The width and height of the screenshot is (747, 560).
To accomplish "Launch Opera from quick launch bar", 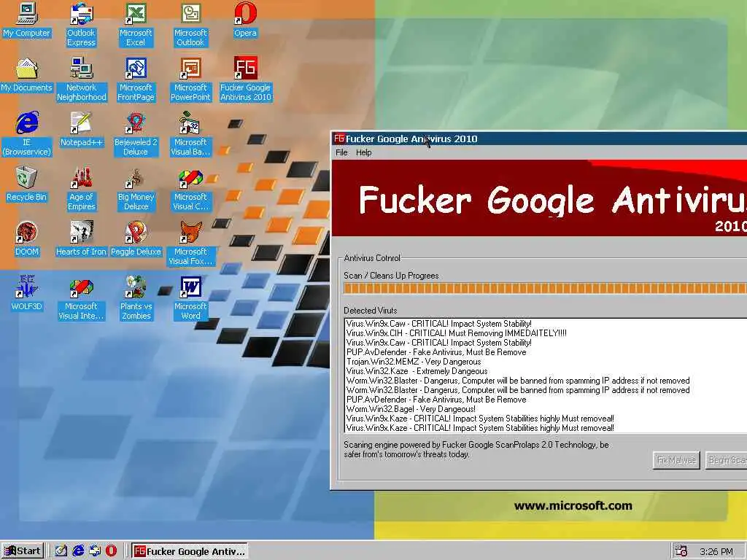I will pyautogui.click(x=111, y=551).
